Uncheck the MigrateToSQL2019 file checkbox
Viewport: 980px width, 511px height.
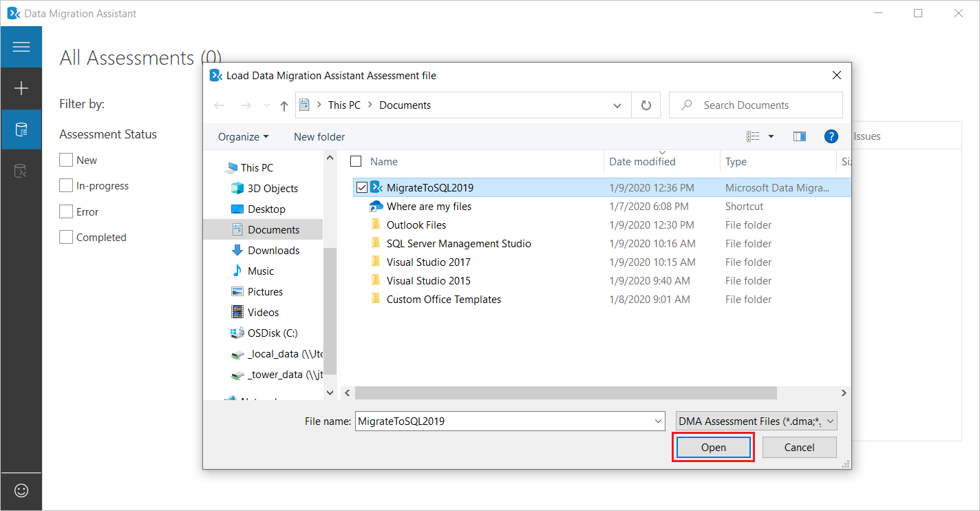[x=362, y=187]
